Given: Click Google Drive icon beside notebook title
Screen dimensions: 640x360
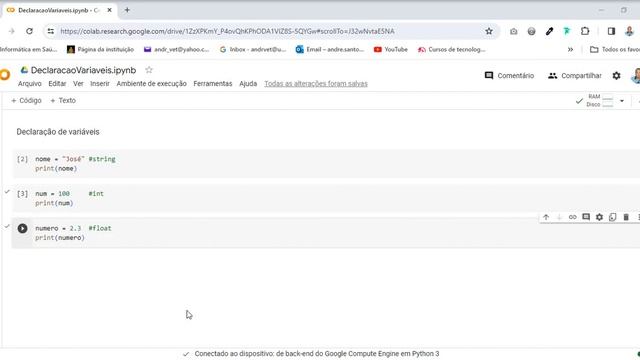Looking at the screenshot, I should [x=24, y=70].
